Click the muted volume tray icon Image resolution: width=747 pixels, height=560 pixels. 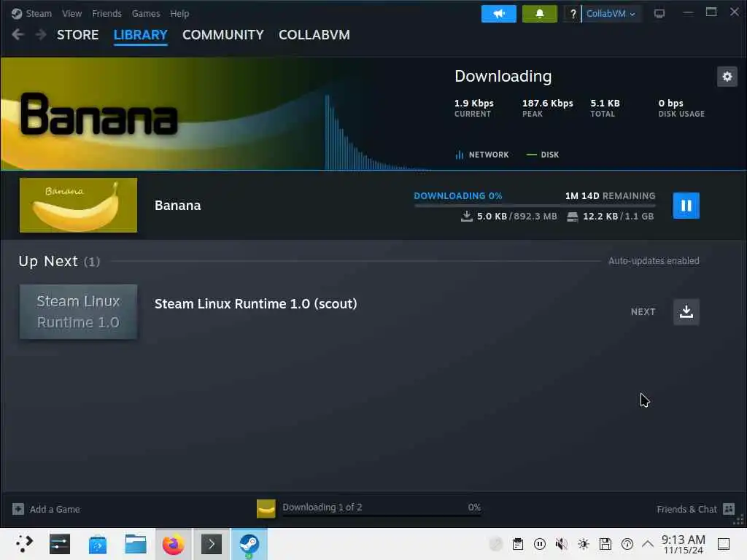coord(562,544)
